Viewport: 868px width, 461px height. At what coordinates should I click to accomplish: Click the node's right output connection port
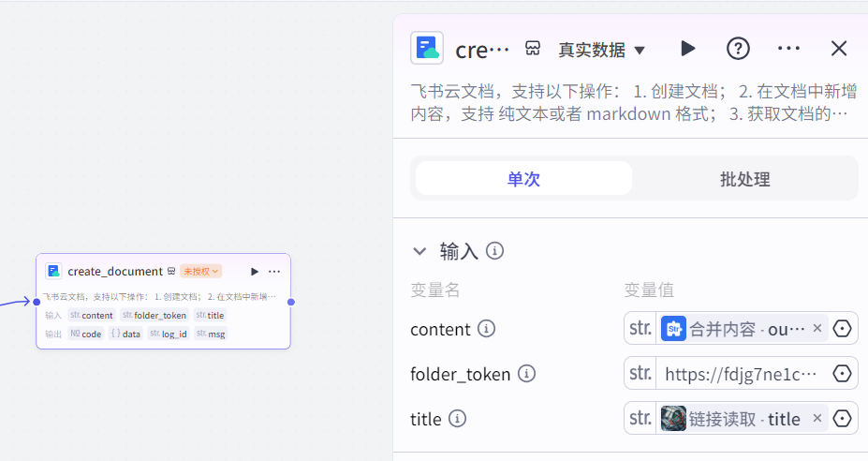click(x=291, y=302)
